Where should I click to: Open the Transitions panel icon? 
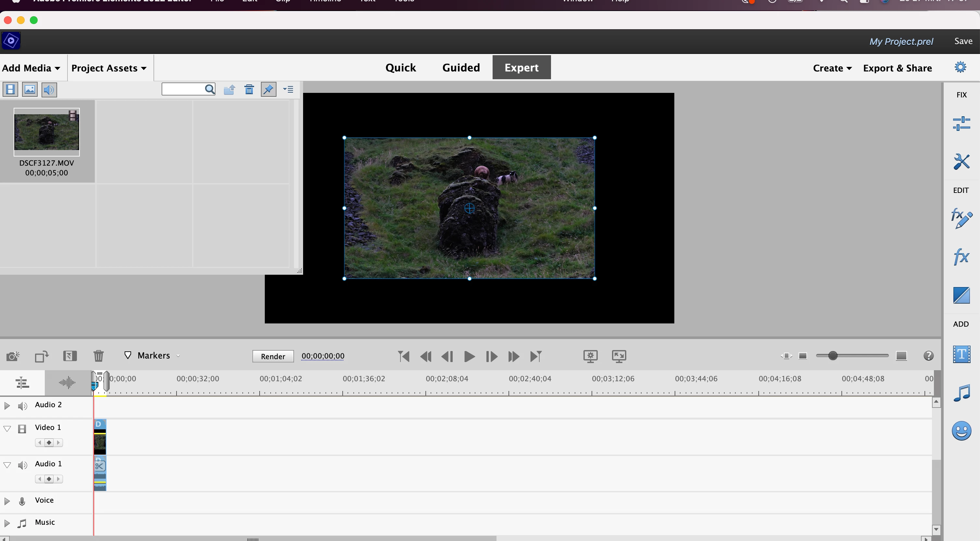tap(961, 295)
